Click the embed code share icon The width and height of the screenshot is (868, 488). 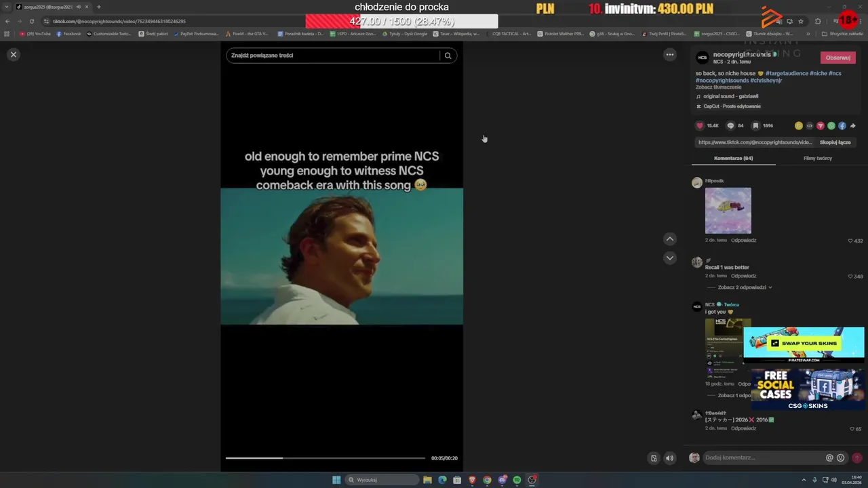point(809,125)
